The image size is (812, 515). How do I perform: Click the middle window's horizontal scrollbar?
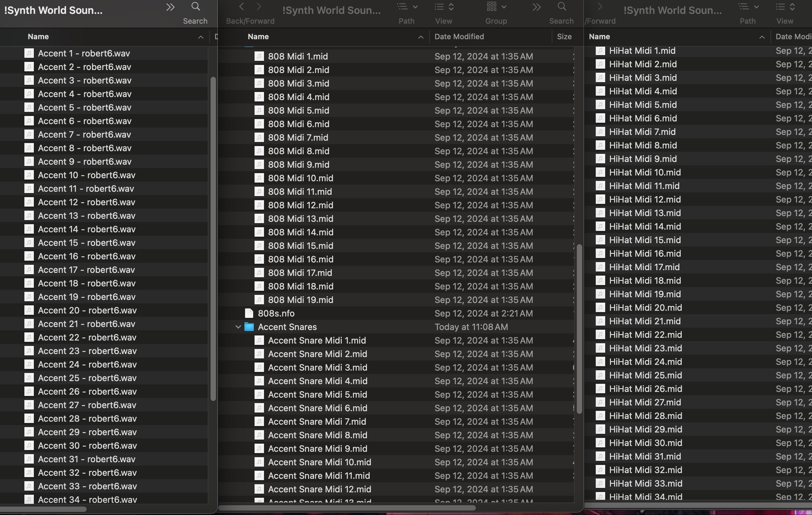pyautogui.click(x=347, y=508)
